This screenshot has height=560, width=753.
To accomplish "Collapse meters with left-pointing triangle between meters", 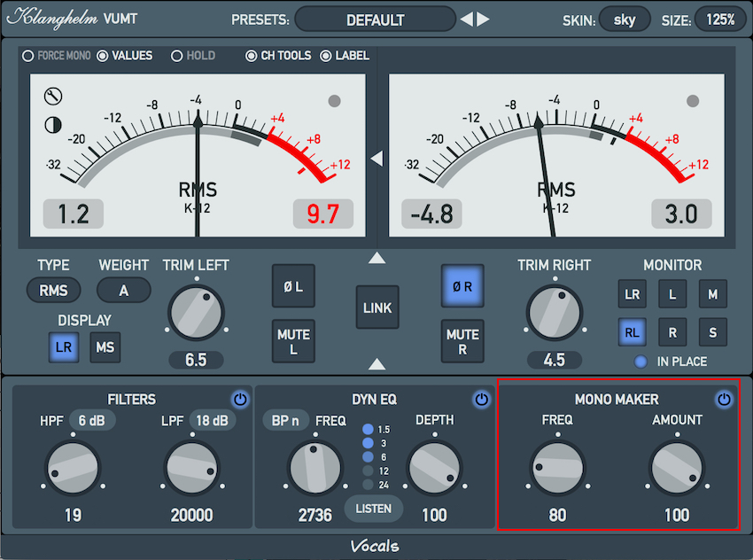I will [377, 158].
